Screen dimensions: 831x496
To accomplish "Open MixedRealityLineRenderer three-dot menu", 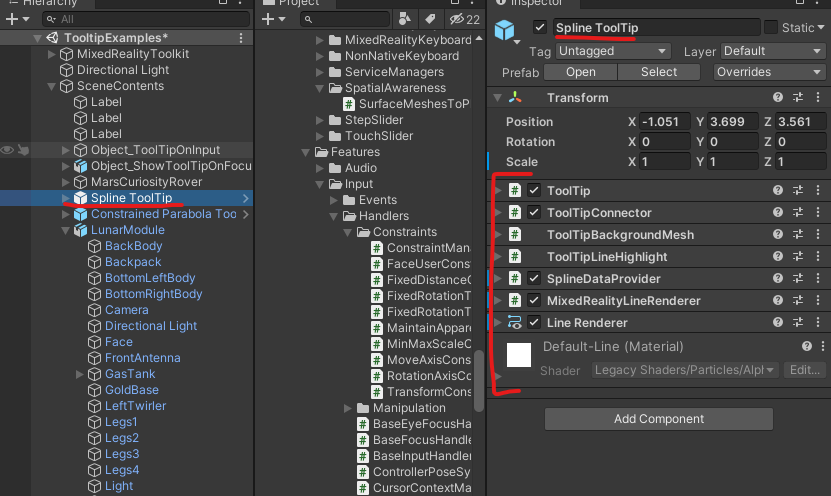I will [x=818, y=300].
